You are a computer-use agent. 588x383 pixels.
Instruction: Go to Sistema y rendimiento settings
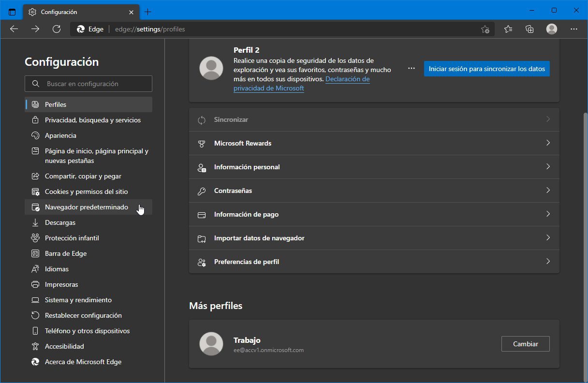pyautogui.click(x=88, y=300)
